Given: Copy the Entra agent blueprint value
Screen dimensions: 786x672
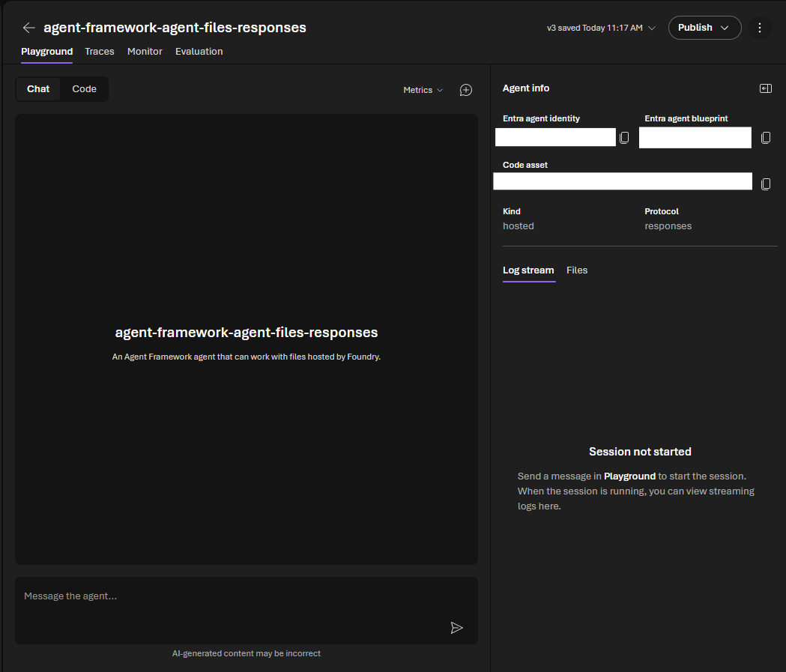Looking at the screenshot, I should [766, 138].
